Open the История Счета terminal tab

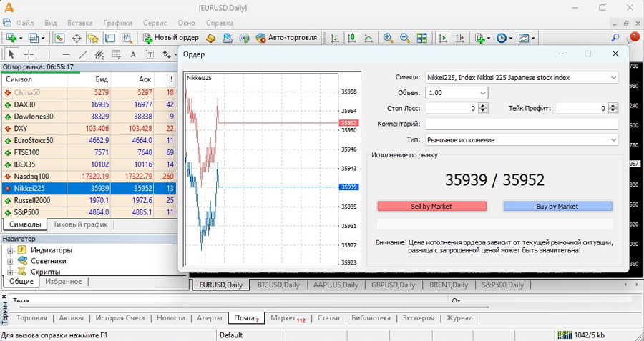(120, 318)
